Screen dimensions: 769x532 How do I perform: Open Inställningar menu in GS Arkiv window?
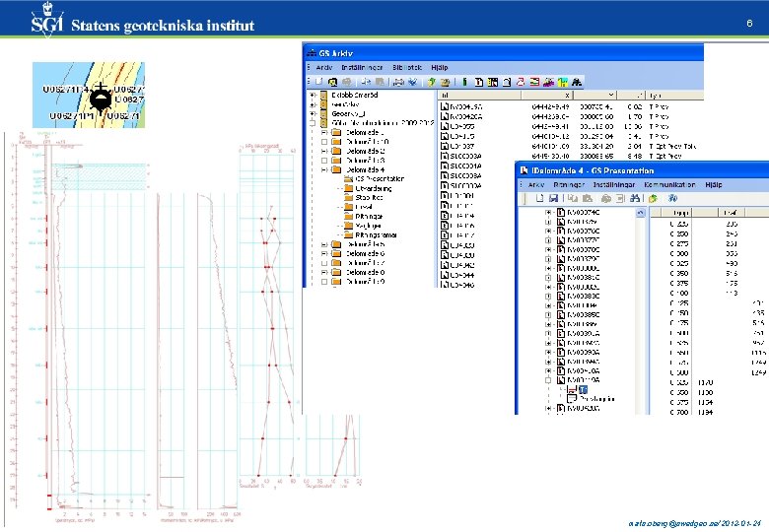click(x=362, y=68)
